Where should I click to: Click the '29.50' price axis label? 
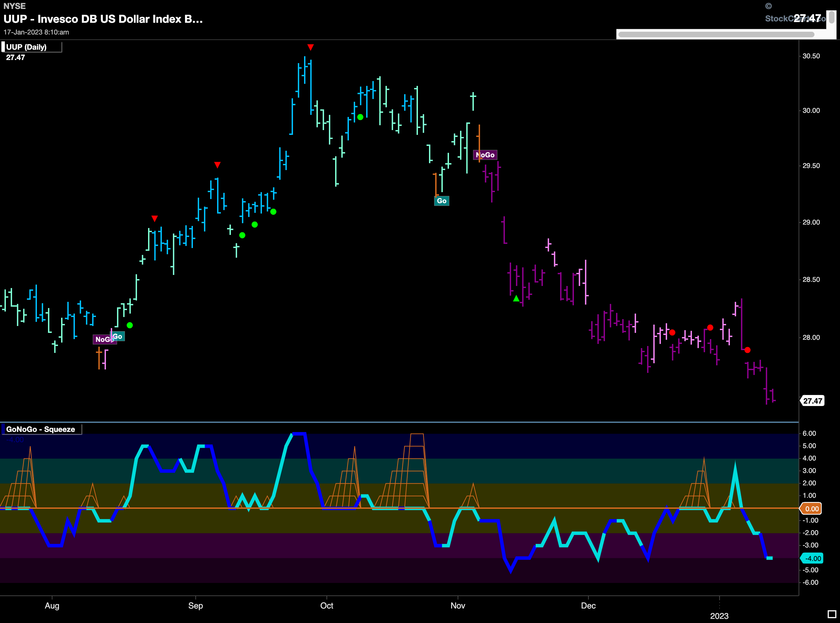click(811, 166)
